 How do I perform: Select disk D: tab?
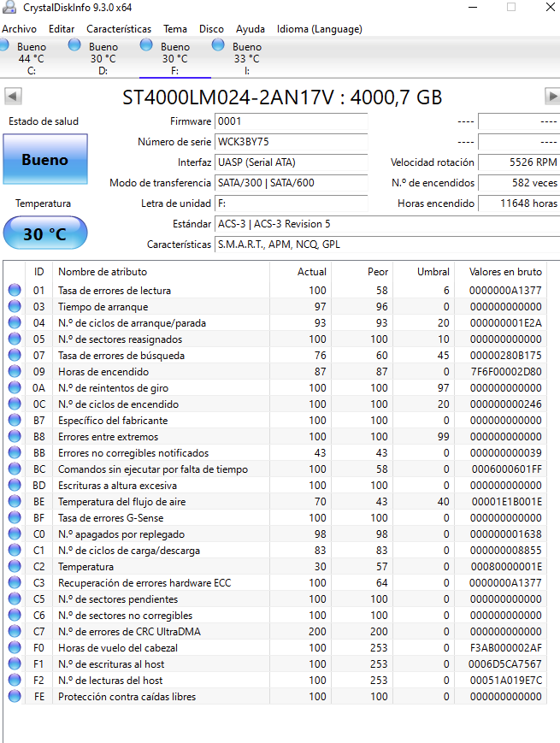click(103, 58)
